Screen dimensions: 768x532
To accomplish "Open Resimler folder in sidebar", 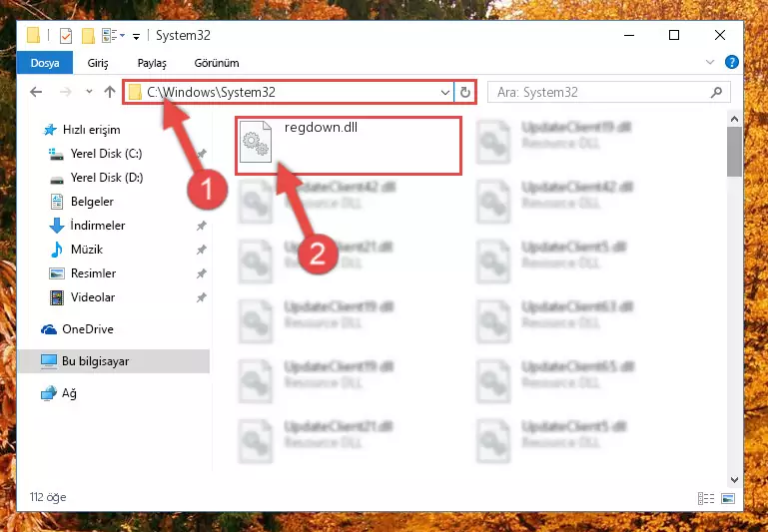I will coord(93,273).
